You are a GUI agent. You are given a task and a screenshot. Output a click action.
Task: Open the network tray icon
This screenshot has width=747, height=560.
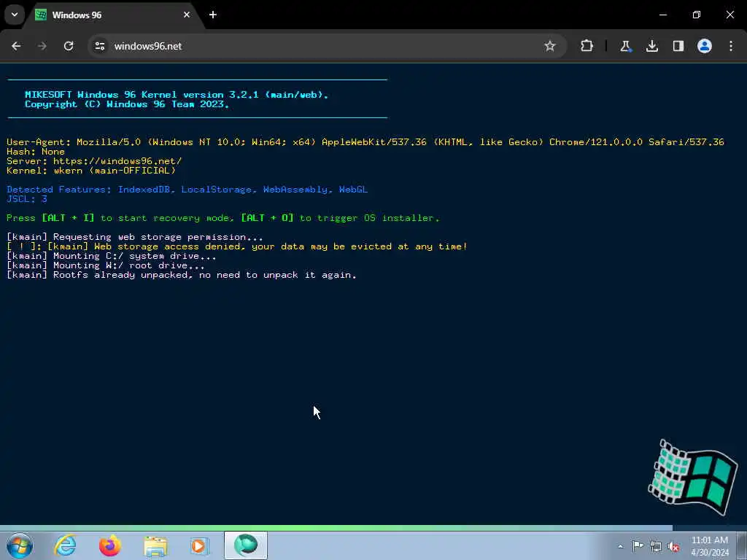pos(656,546)
